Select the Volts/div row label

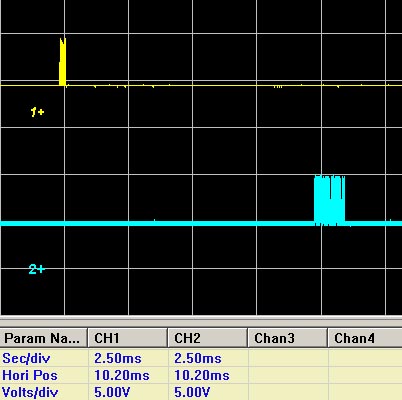click(30, 392)
